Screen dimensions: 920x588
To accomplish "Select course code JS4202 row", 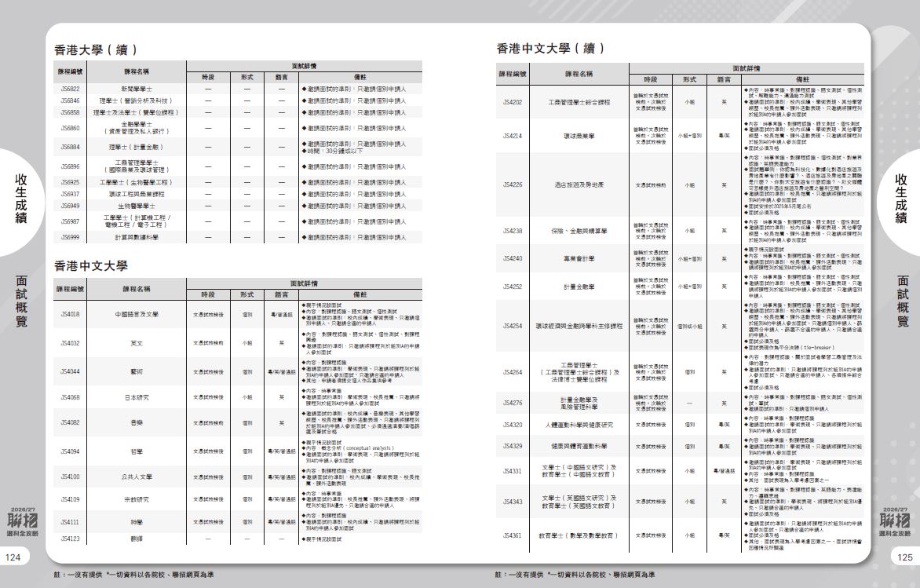I will click(513, 102).
